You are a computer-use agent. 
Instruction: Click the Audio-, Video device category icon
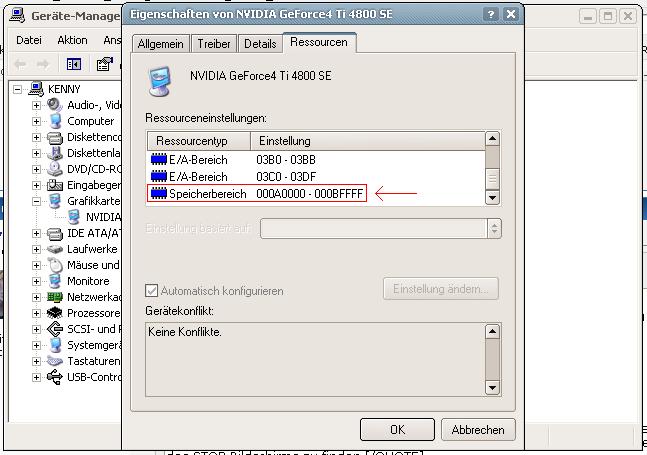point(55,105)
